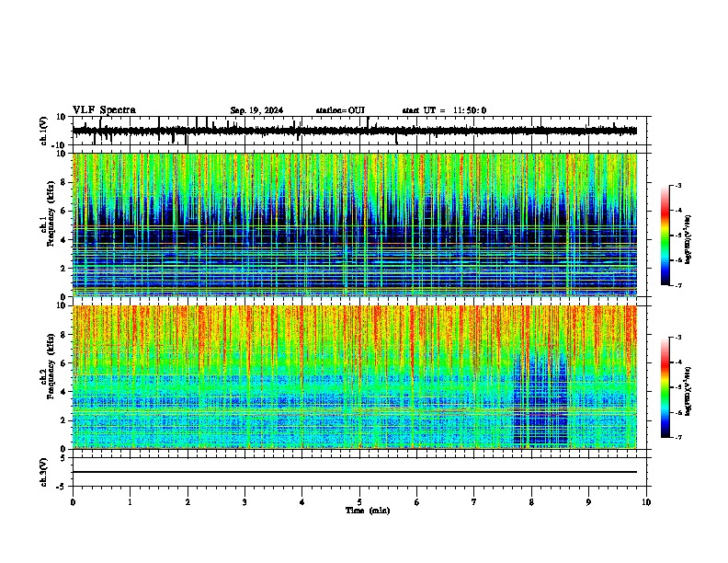Click time-axis tick label "8"

click(531, 502)
